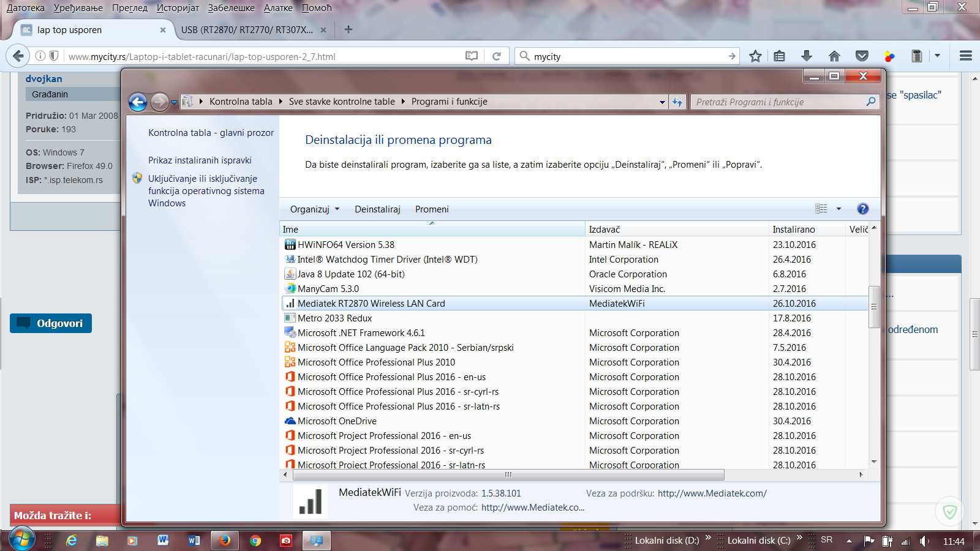Select Metro 2033 Redux in the list
The height and width of the screenshot is (551, 980).
click(x=574, y=318)
